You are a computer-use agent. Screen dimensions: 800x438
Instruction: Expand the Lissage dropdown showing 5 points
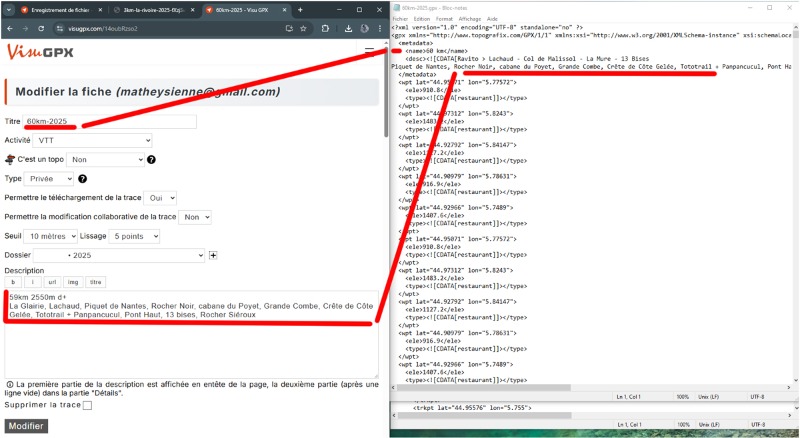(135, 236)
